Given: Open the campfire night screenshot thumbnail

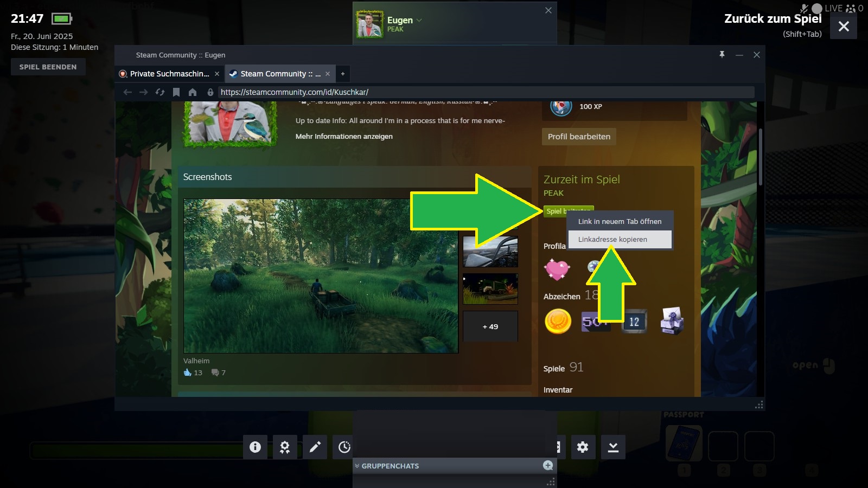Looking at the screenshot, I should 490,289.
